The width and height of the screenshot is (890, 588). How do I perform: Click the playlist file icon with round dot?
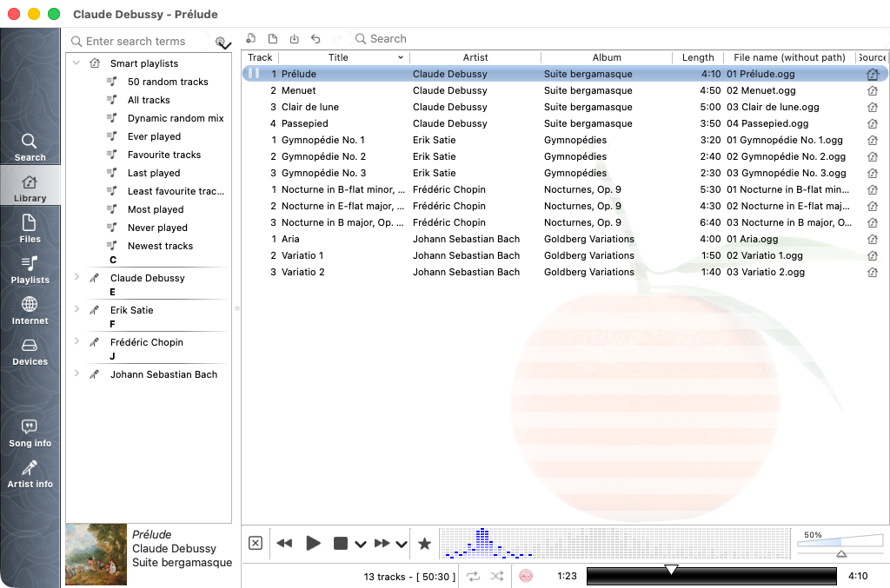251,38
